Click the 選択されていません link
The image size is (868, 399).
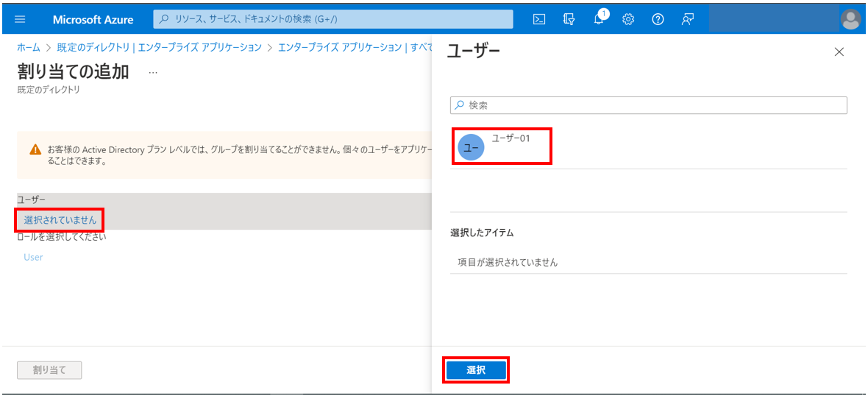(60, 219)
